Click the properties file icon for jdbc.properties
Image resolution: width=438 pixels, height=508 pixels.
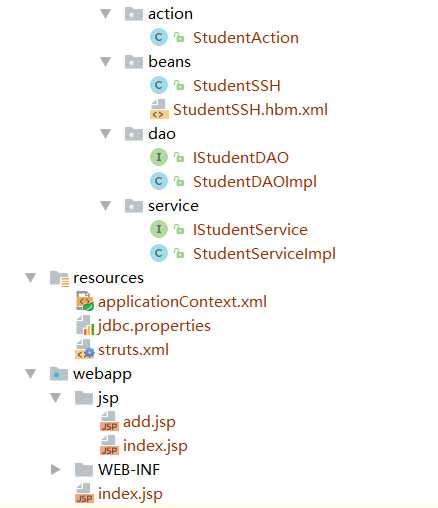pos(85,325)
